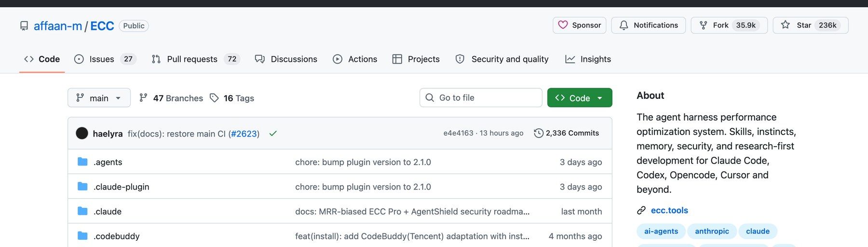Open the ecc.tools website link
Image resolution: width=868 pixels, height=247 pixels.
(x=669, y=210)
